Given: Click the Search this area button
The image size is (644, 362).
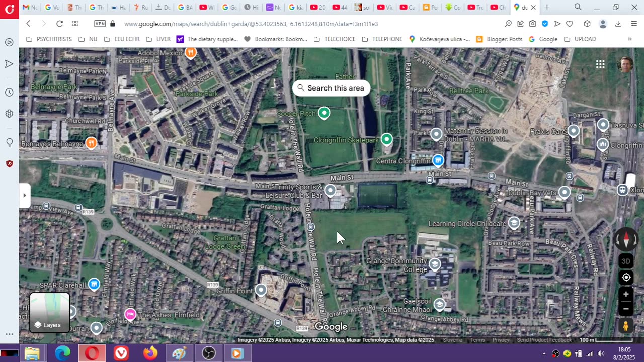Looking at the screenshot, I should (331, 88).
